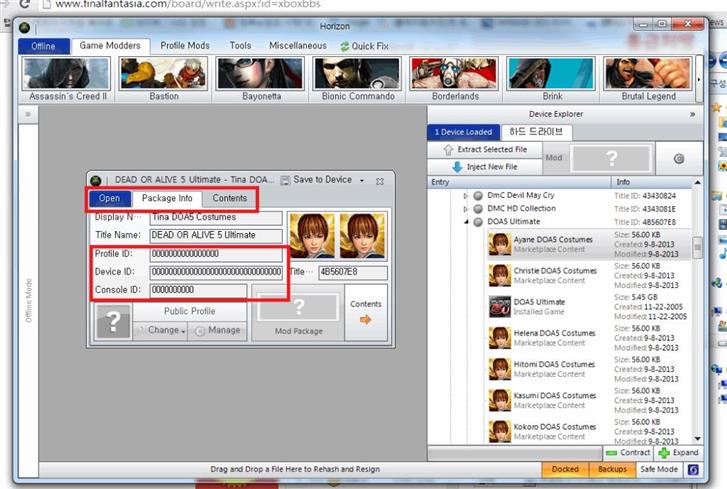Open the Brutal Legend game modder

tap(648, 79)
